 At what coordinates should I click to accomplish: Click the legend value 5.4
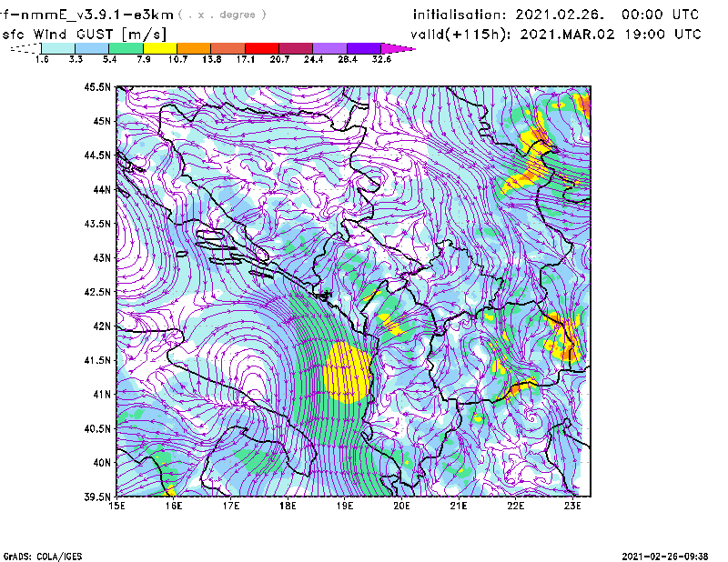[x=109, y=59]
